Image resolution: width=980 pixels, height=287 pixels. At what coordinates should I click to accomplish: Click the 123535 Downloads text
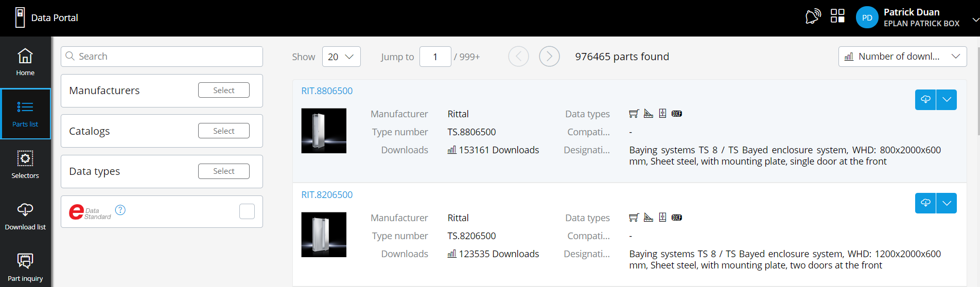click(499, 254)
